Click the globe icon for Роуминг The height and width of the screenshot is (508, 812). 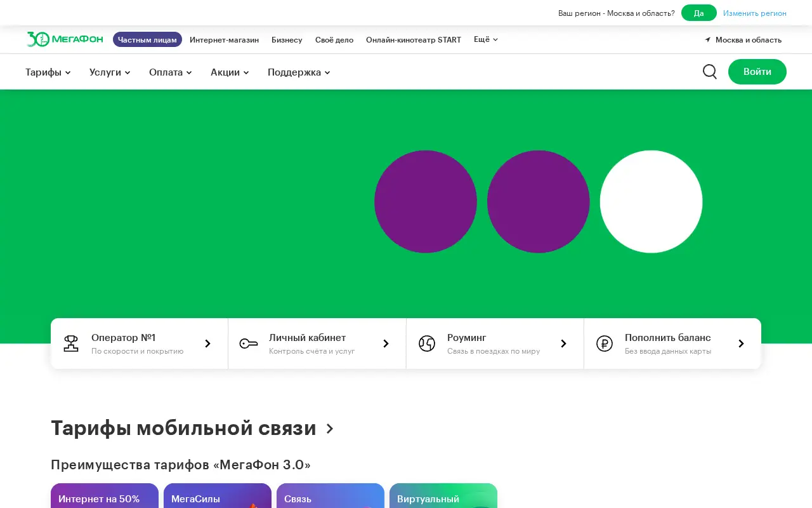[427, 344]
